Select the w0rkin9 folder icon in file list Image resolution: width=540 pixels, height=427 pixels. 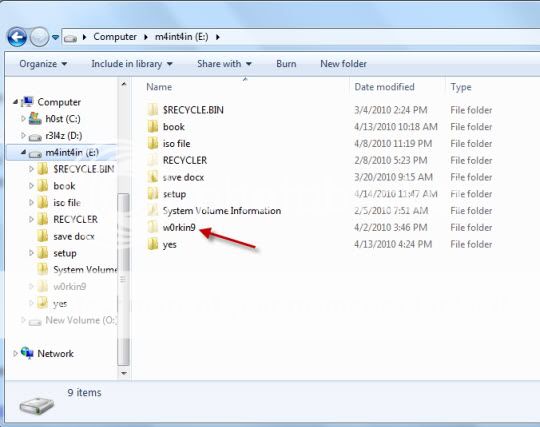coord(152,227)
